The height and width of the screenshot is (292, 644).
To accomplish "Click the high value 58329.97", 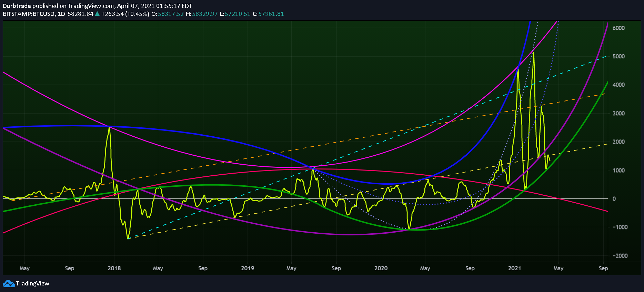I will pos(205,14).
